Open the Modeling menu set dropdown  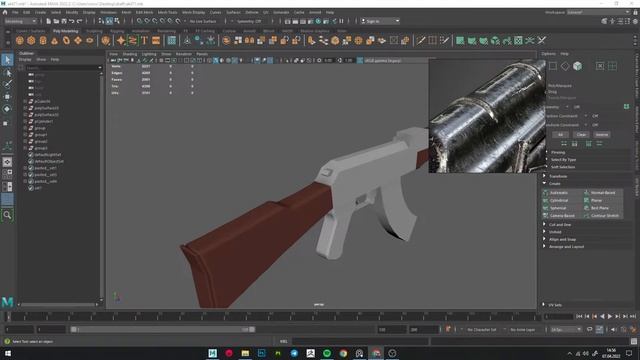pyautogui.click(x=20, y=21)
